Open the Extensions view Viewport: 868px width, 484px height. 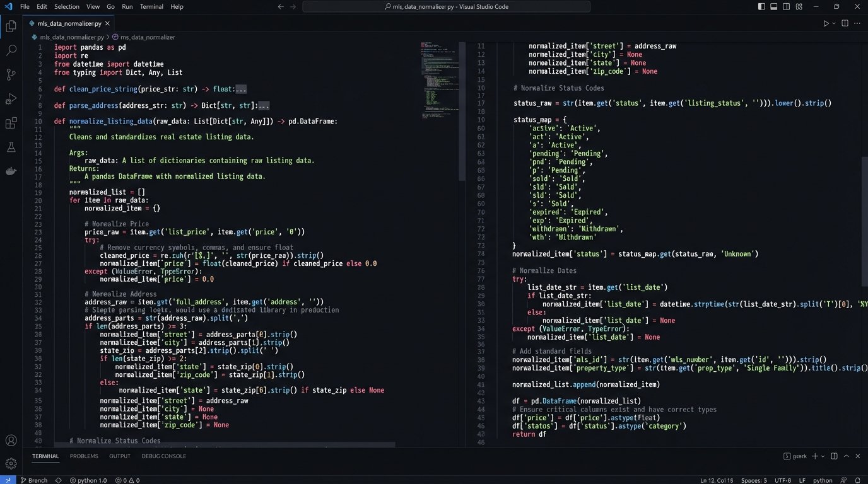(x=11, y=123)
